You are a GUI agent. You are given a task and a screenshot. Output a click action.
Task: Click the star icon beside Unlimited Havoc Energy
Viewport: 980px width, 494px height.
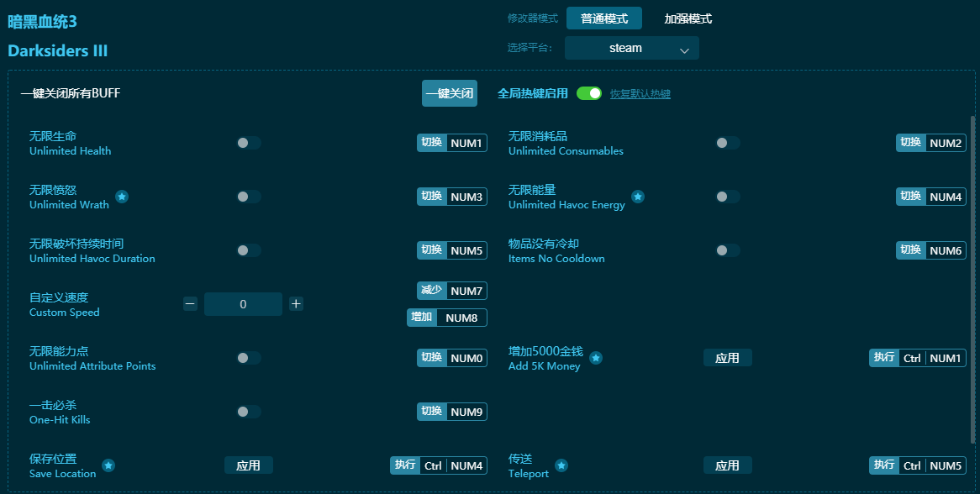(x=638, y=197)
